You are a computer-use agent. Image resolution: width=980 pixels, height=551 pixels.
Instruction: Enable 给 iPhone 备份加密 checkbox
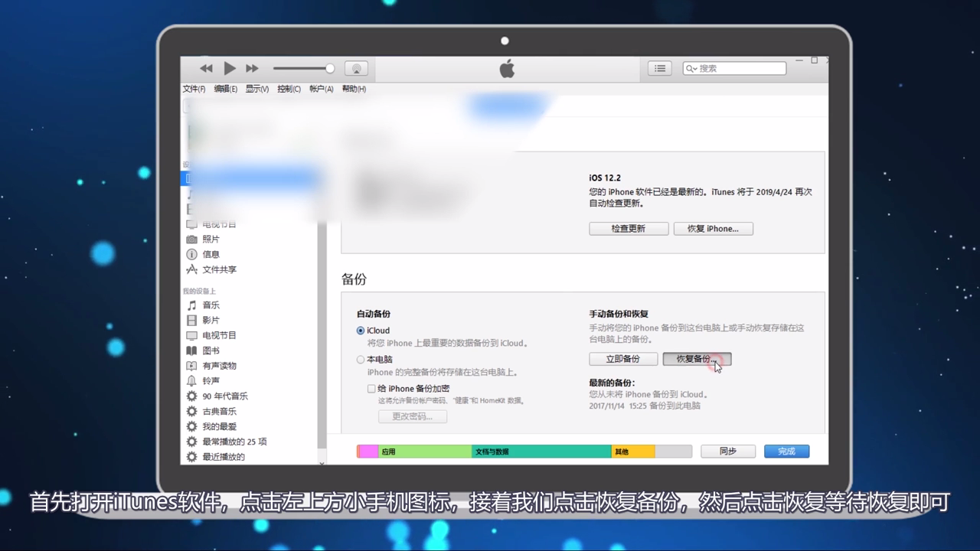(x=371, y=389)
